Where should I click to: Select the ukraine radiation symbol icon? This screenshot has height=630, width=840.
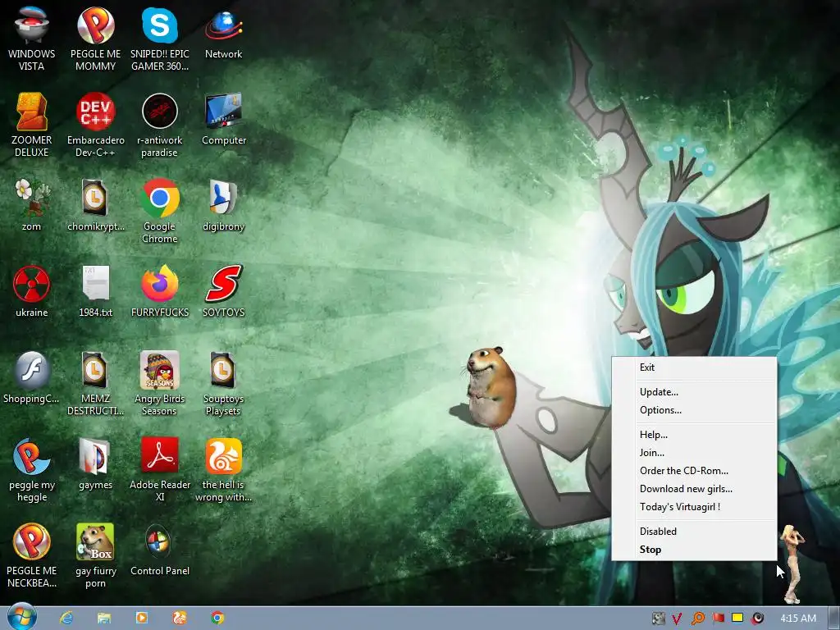[x=32, y=291]
